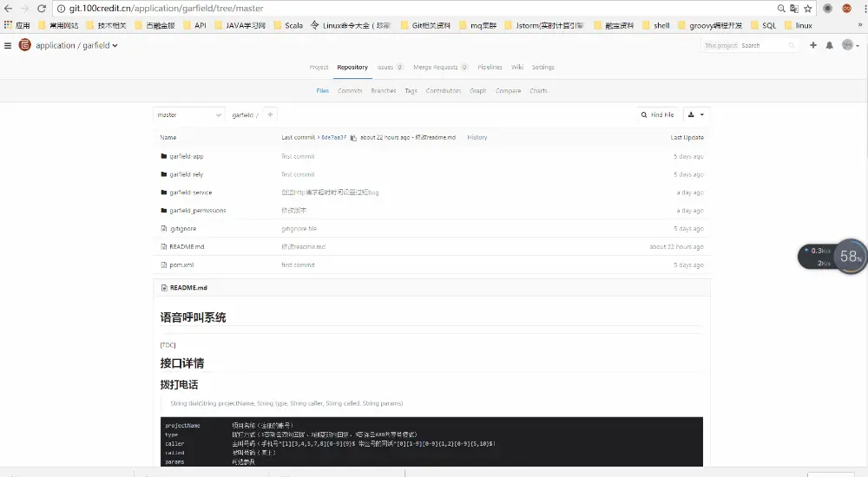Open the Graph sub-tab
Viewport: 868px width, 477px height.
click(x=477, y=91)
